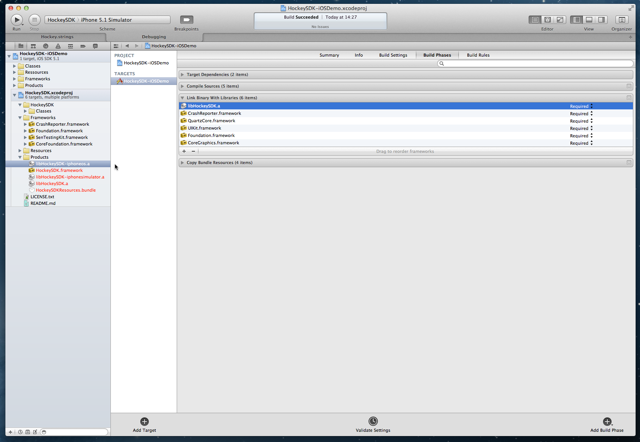Expand the Ressources folder
This screenshot has height=442, width=640.
14,72
